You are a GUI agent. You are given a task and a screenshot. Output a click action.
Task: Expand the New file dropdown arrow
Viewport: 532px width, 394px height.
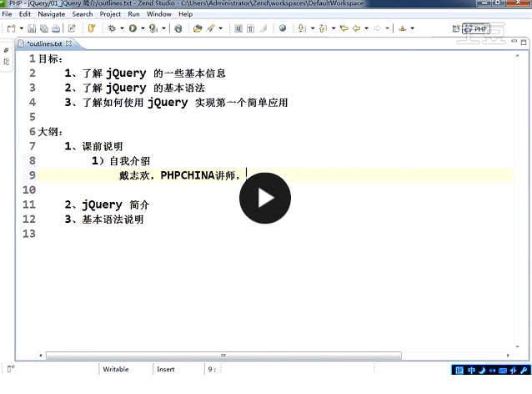pos(22,28)
